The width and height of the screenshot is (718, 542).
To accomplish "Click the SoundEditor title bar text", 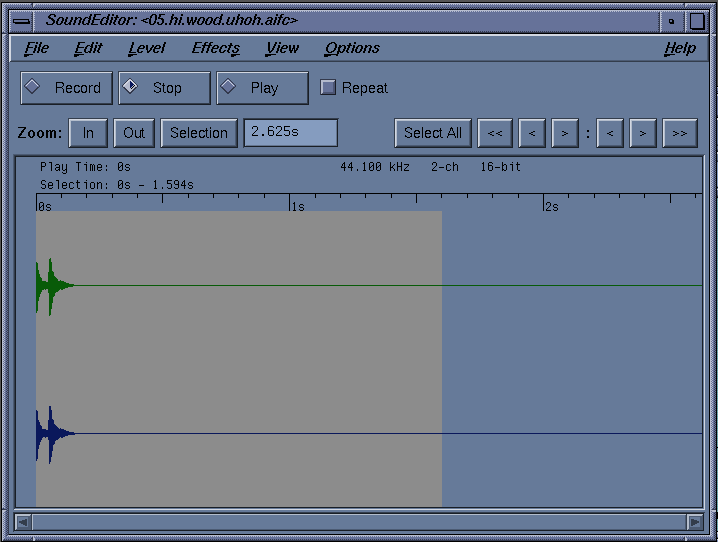I will coord(172,20).
